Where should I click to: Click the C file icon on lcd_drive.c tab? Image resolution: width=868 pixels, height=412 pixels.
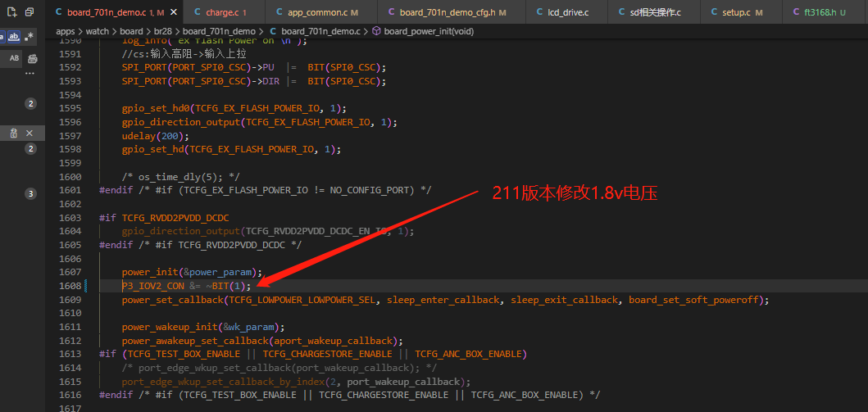tap(539, 12)
